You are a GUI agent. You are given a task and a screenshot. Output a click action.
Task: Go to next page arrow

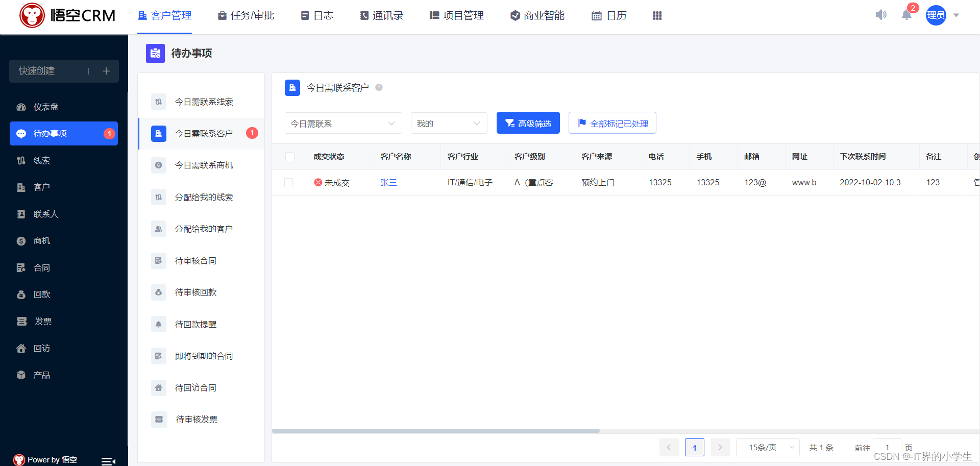point(720,448)
